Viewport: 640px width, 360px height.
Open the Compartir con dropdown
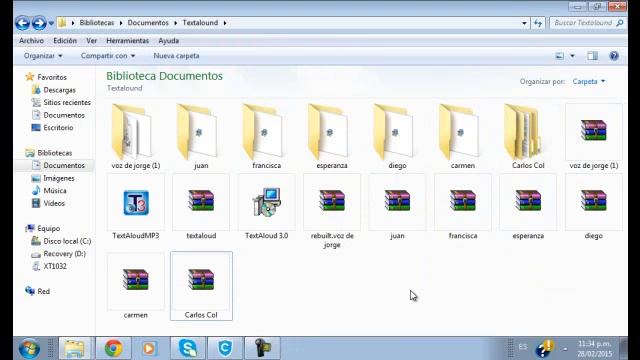[108, 56]
